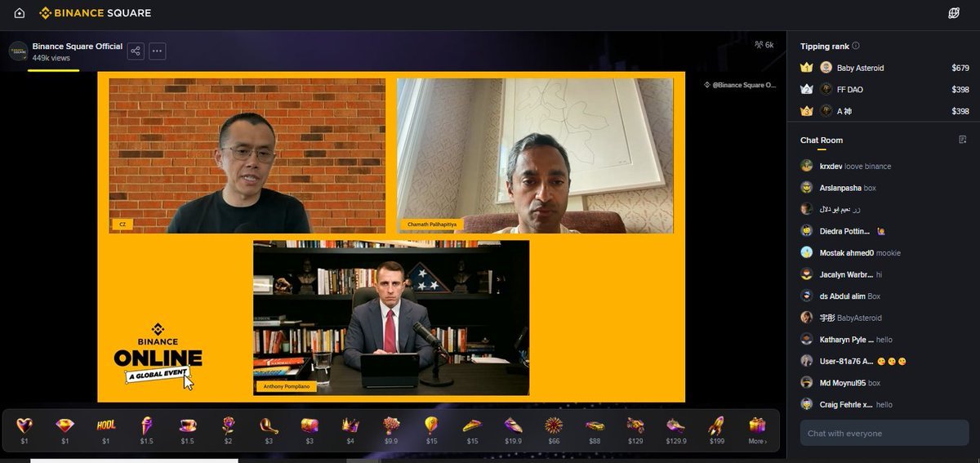Send the $4 crown gift

click(x=350, y=430)
